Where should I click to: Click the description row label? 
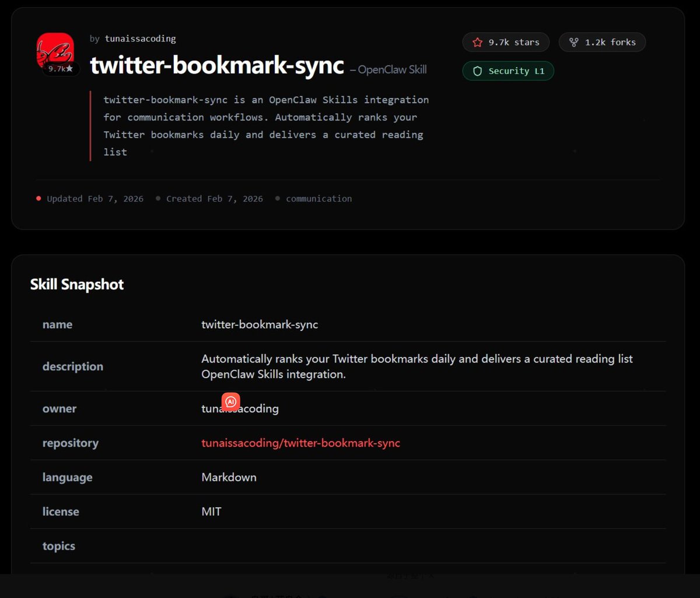coord(73,367)
